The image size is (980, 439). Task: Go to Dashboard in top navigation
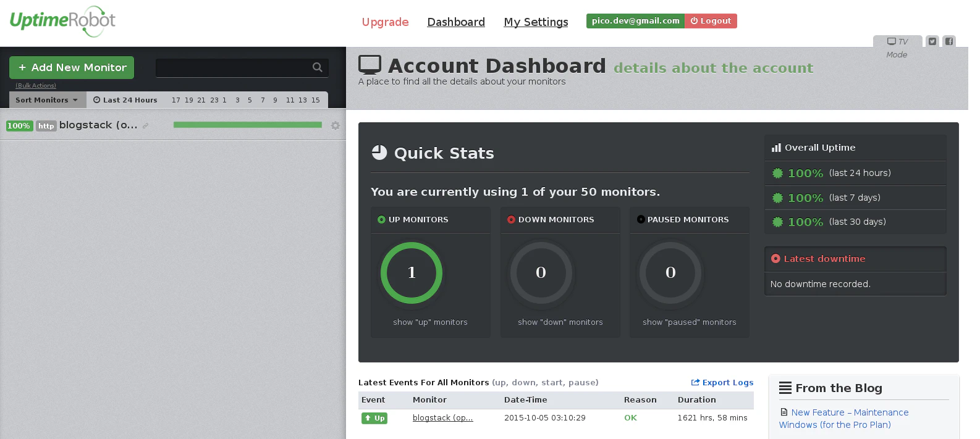click(456, 22)
